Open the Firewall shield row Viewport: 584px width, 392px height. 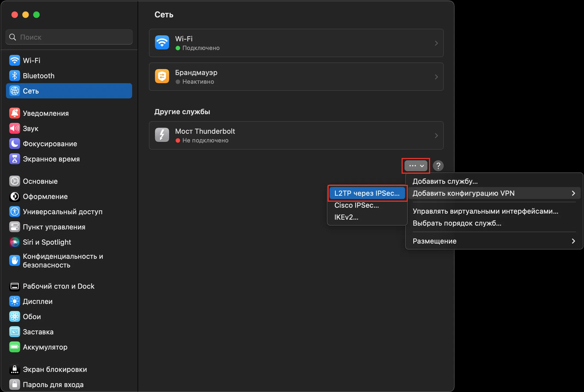pyautogui.click(x=296, y=77)
